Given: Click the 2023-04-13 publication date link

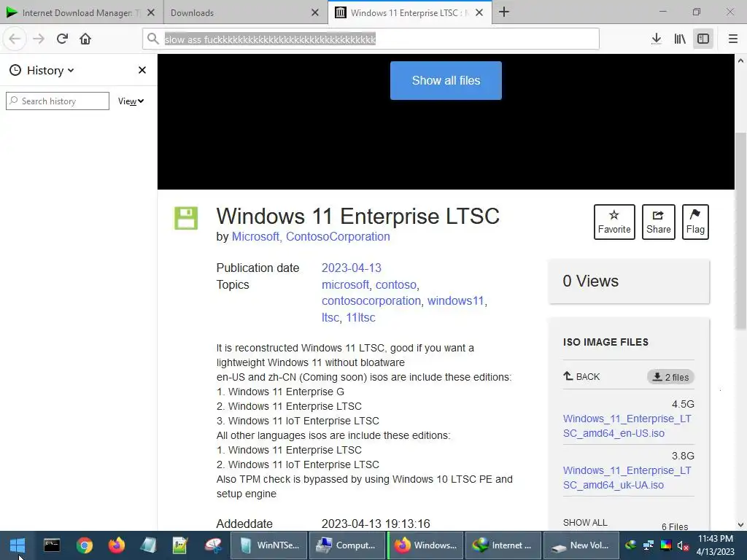Looking at the screenshot, I should [351, 268].
